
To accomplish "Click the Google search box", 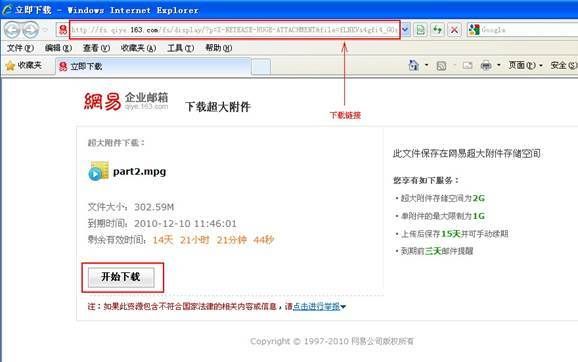I will click(x=529, y=30).
